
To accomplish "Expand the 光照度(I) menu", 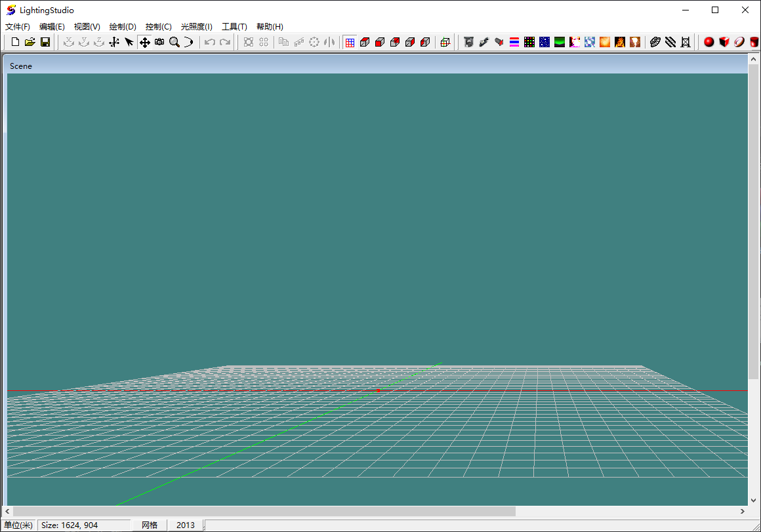I will tap(197, 27).
